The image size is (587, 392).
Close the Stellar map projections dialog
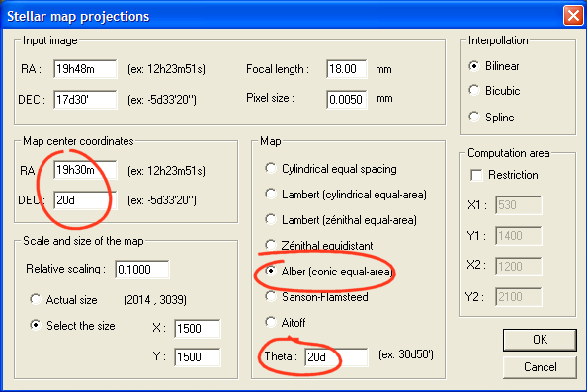pyautogui.click(x=573, y=16)
